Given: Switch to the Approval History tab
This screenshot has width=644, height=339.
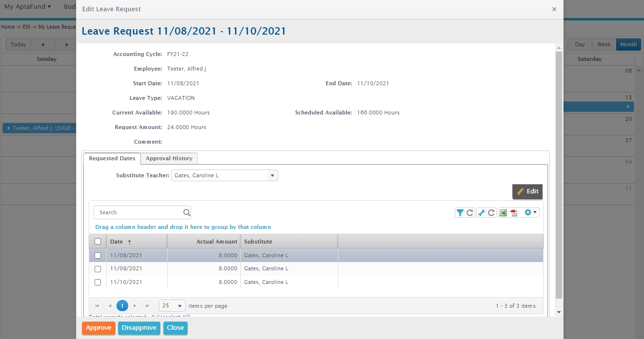Looking at the screenshot, I should pyautogui.click(x=169, y=158).
